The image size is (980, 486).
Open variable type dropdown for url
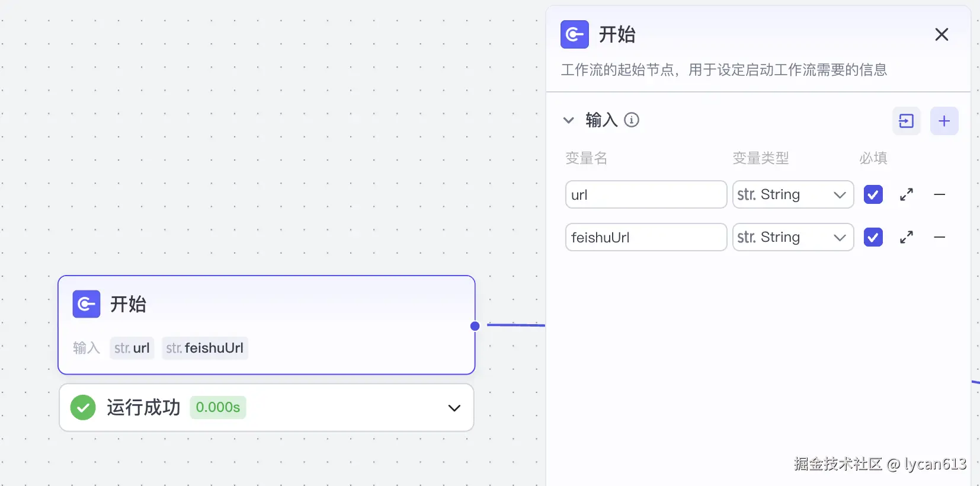[x=793, y=194]
